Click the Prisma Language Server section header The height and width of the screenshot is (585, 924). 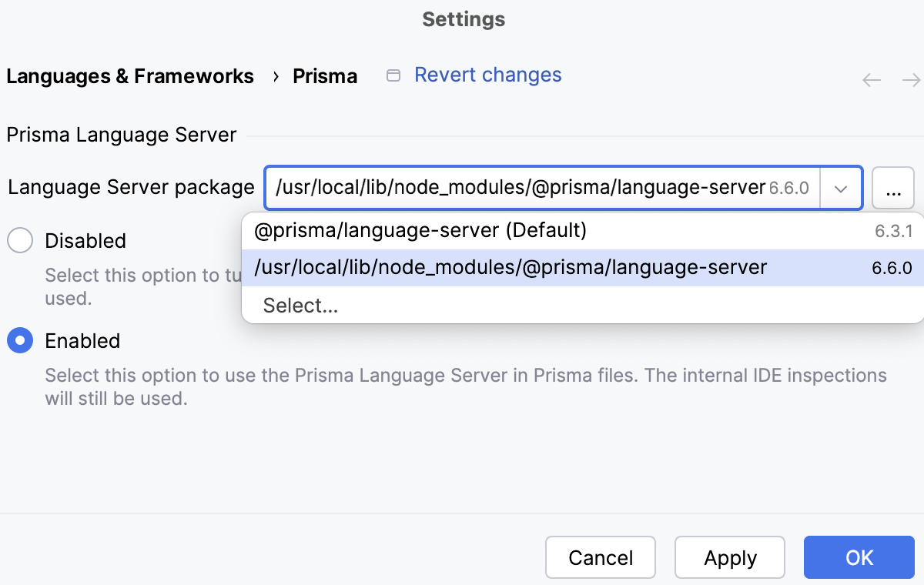(121, 134)
